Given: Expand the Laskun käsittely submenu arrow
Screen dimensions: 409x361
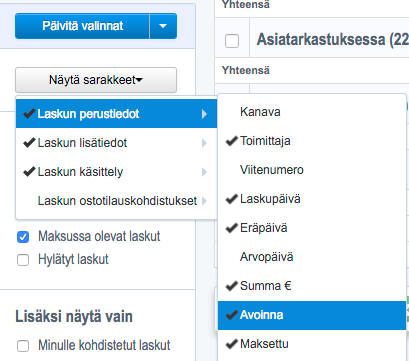Looking at the screenshot, I should (x=204, y=172).
